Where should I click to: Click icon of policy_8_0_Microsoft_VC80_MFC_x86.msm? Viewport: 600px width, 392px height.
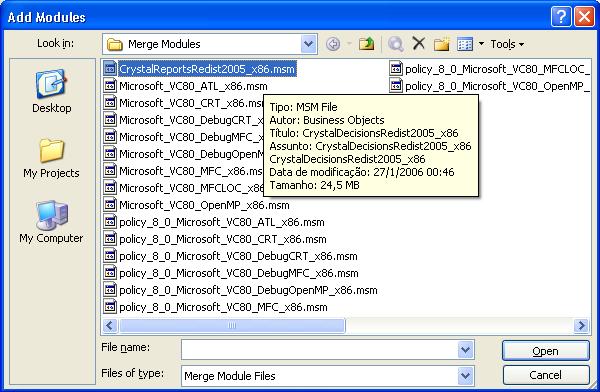[110, 307]
